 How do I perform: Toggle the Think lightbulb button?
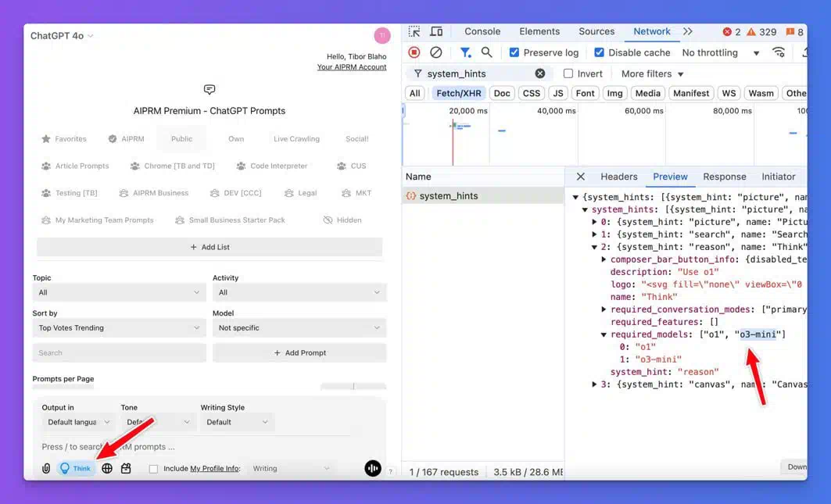click(76, 469)
